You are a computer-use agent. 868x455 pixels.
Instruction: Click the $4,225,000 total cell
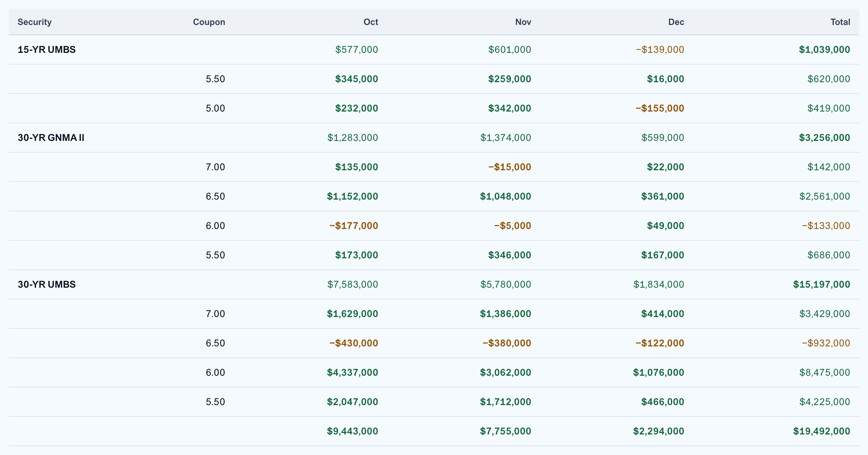(x=824, y=402)
